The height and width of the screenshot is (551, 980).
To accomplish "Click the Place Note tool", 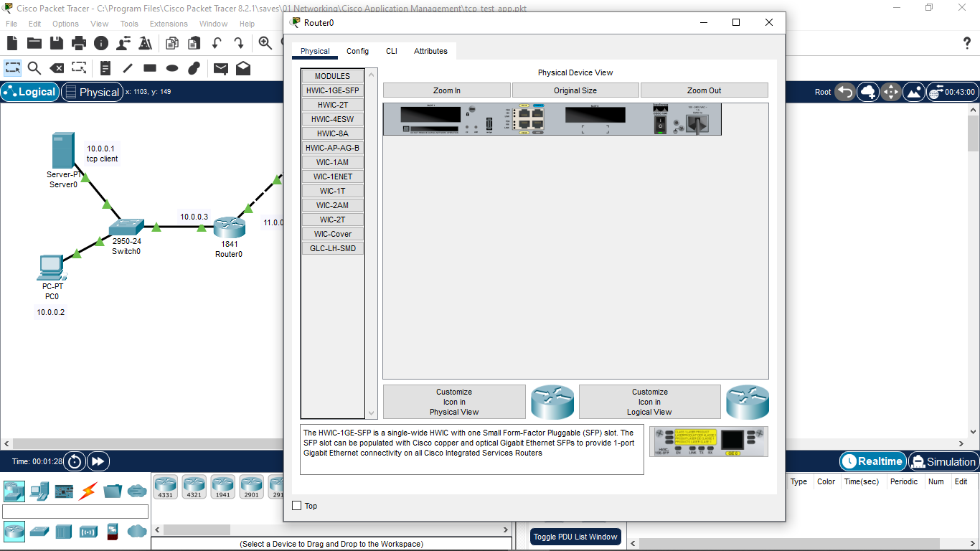I will pos(105,68).
